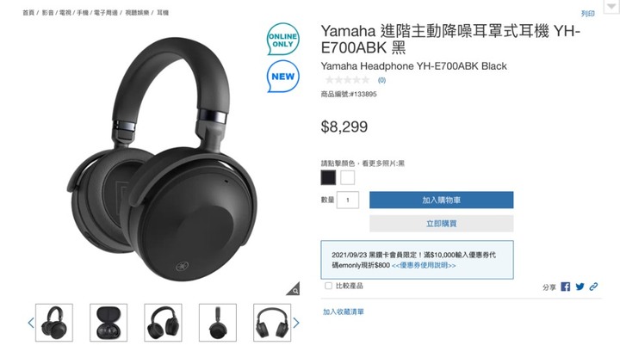Click the magnifier zoom icon on image
This screenshot has width=620, height=364.
(x=293, y=288)
